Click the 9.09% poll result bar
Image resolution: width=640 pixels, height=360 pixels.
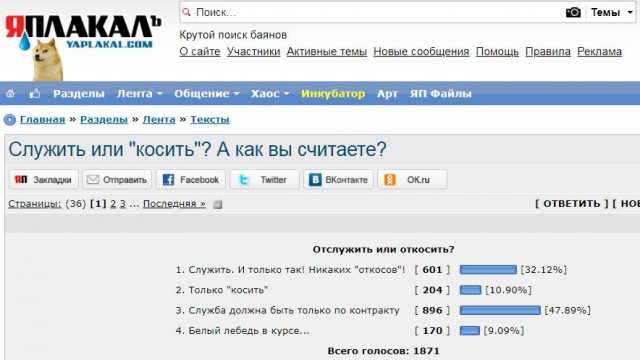(x=469, y=331)
